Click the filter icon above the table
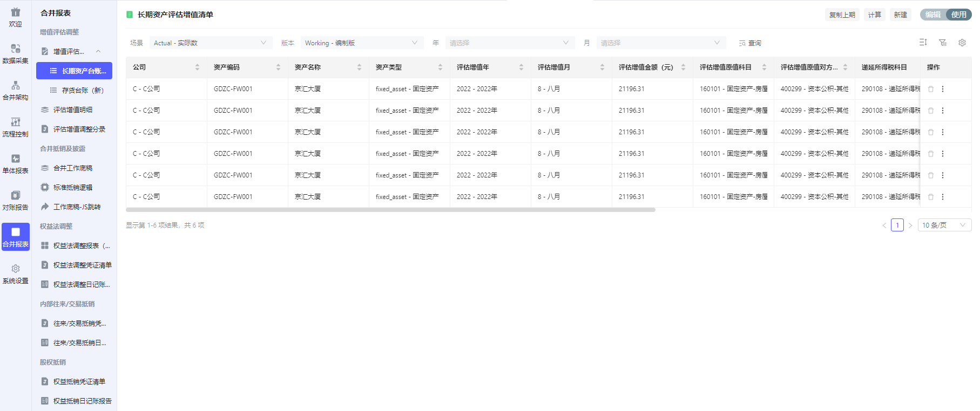Viewport: 980px width, 411px height. (x=942, y=43)
